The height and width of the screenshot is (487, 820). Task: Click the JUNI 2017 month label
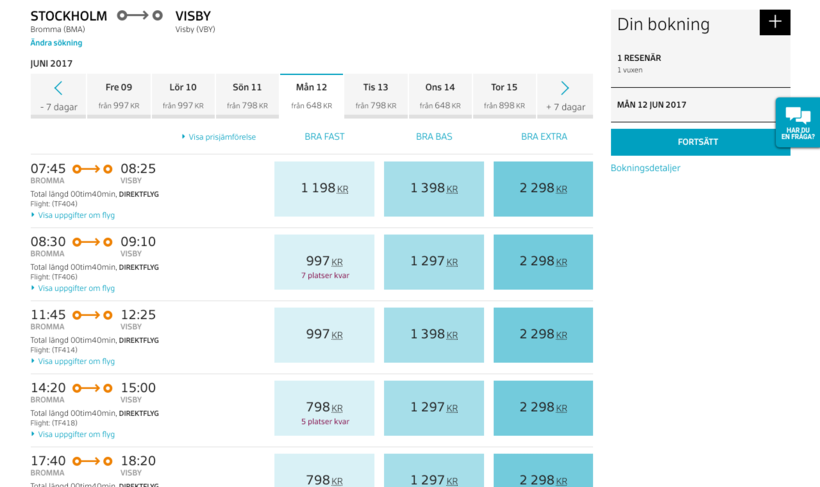coord(51,64)
